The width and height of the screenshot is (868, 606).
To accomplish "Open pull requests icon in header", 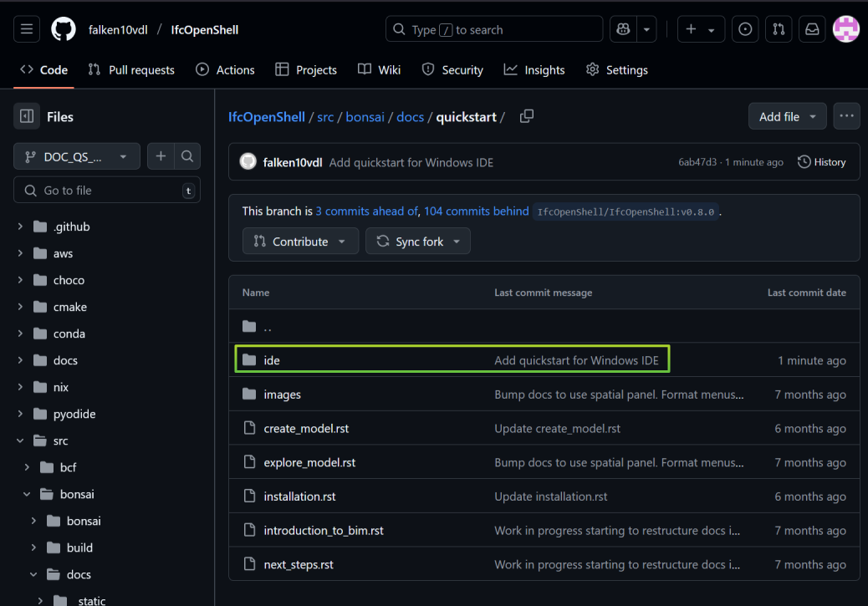I will tap(779, 29).
